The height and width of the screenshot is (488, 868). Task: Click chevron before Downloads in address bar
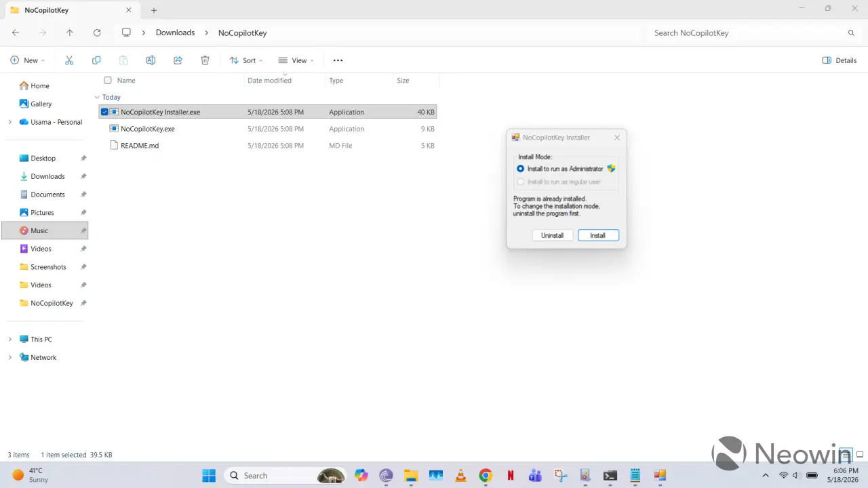click(x=144, y=33)
